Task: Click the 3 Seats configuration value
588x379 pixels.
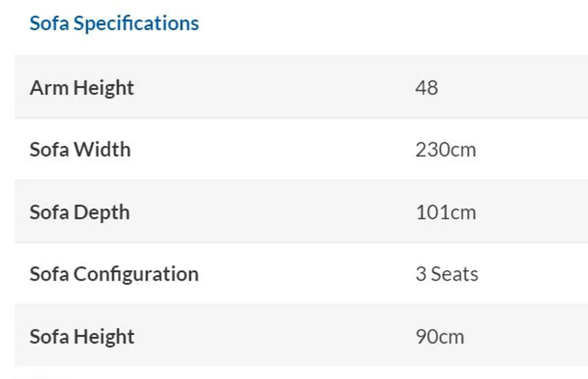Action: [447, 274]
